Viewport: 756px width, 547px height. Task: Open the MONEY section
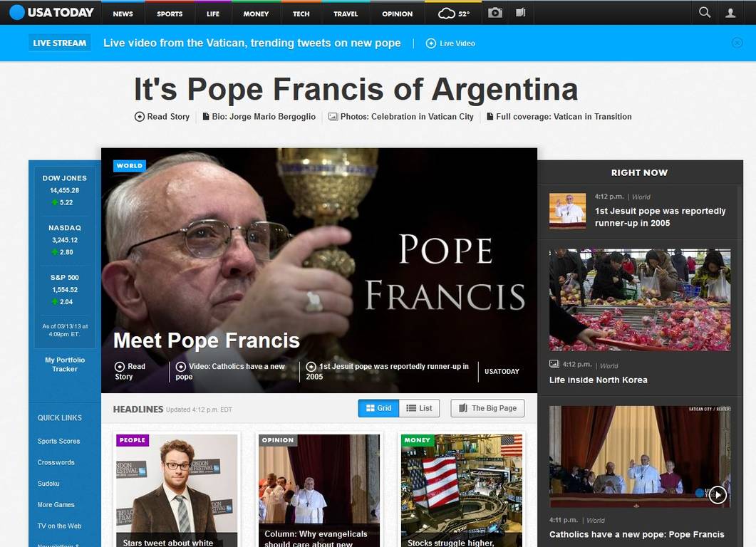[x=256, y=14]
